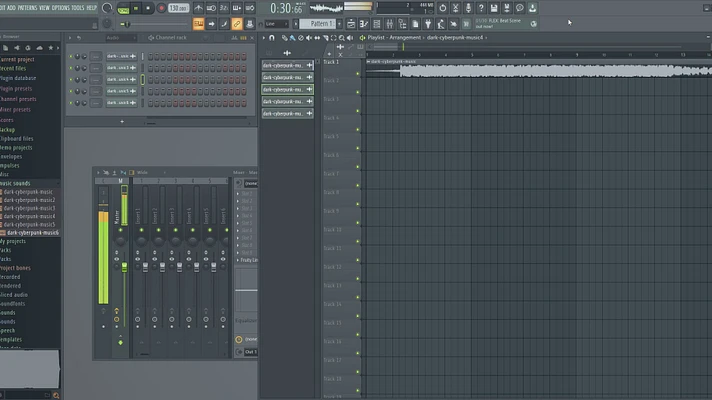The width and height of the screenshot is (712, 400).
Task: Expand the 'Demo projects' Browser folder
Action: 16,148
